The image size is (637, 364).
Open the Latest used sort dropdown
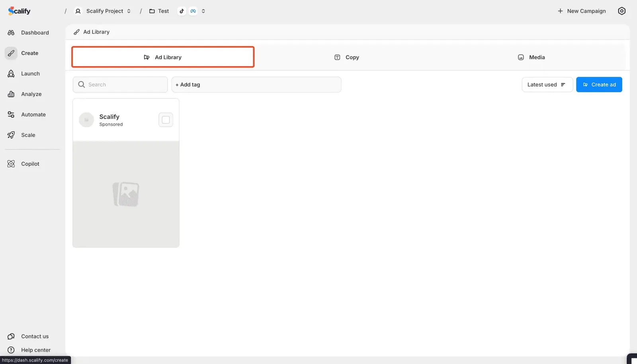click(x=547, y=84)
